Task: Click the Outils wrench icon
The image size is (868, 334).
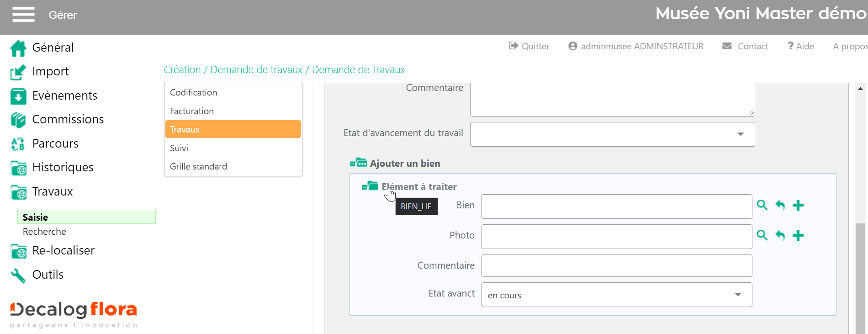Action: pyautogui.click(x=18, y=276)
